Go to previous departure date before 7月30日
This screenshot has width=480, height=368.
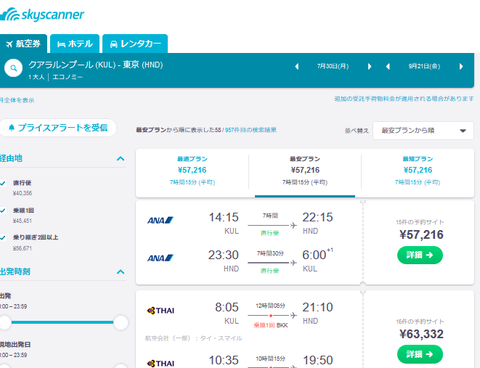297,67
